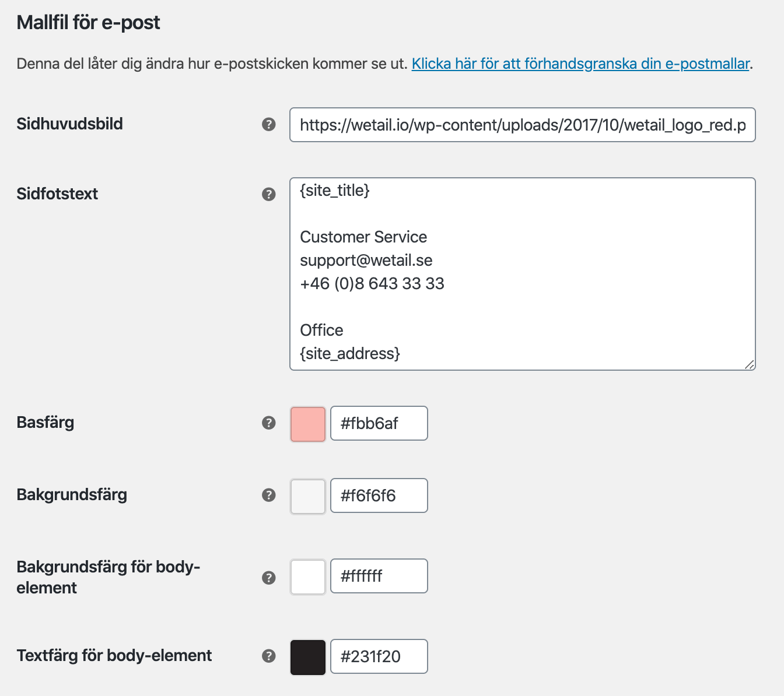The image size is (784, 696).
Task: Click the Textfärg för body-element label
Action: tap(114, 655)
